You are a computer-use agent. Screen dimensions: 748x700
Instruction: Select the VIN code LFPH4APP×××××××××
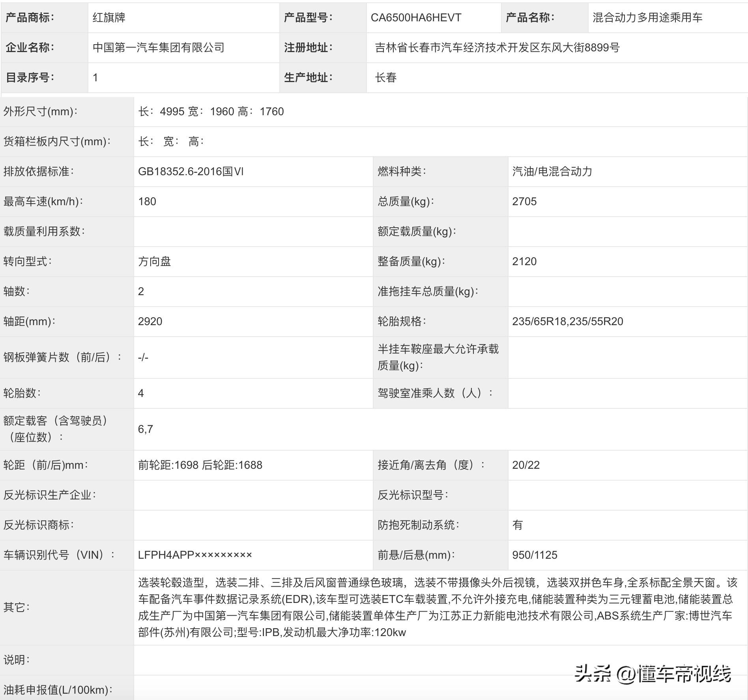point(195,555)
